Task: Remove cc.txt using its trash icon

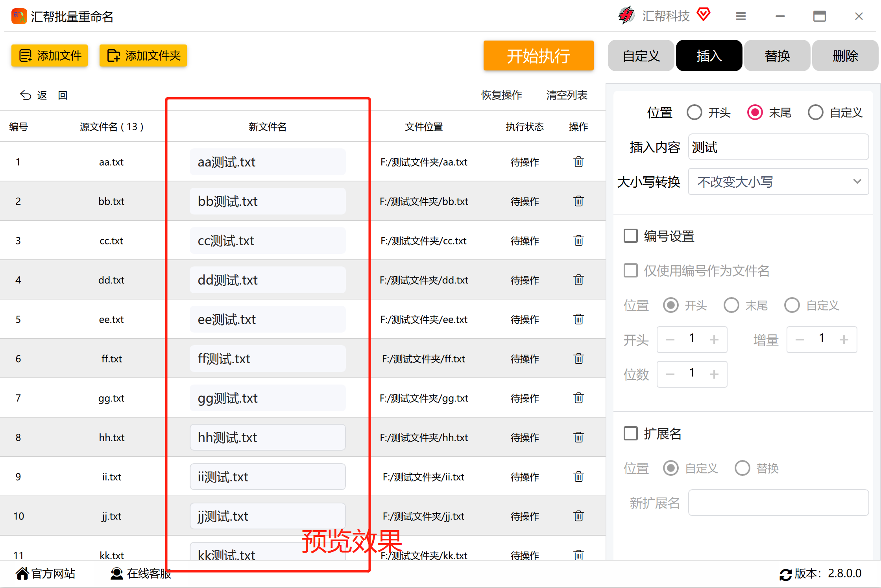Action: pyautogui.click(x=578, y=240)
